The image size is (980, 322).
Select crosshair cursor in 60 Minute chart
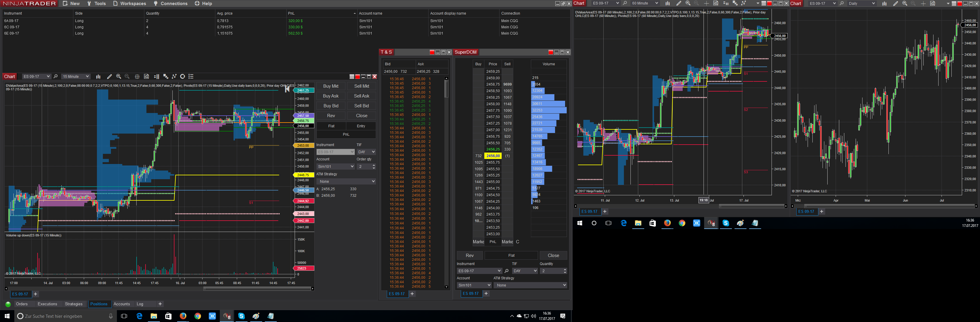point(706,3)
